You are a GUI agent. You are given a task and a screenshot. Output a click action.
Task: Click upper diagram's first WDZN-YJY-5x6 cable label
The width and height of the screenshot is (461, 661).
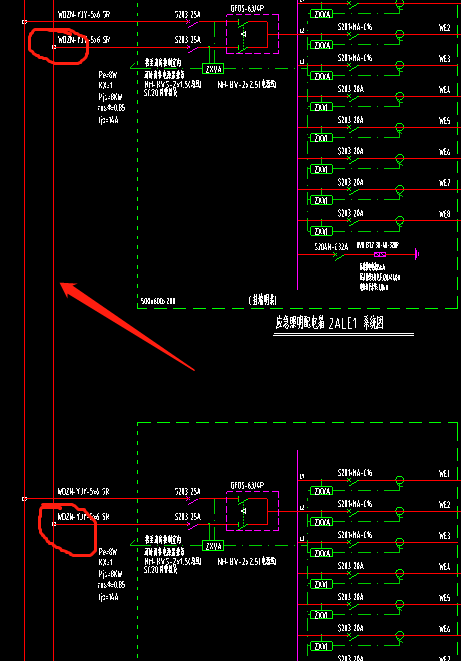(x=84, y=15)
